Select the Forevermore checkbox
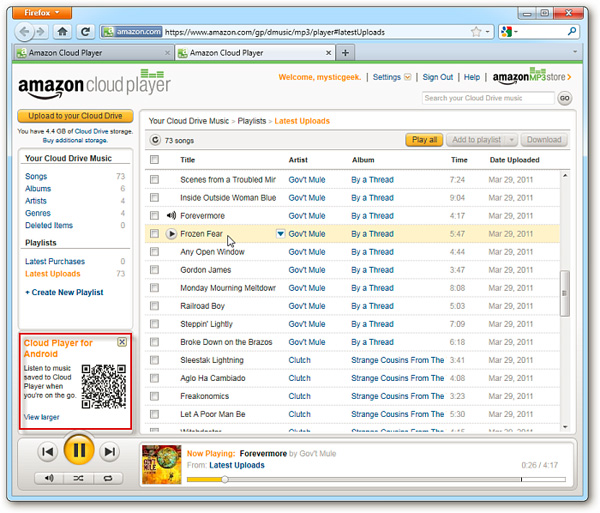Image resolution: width=600 pixels, height=513 pixels. 154,215
